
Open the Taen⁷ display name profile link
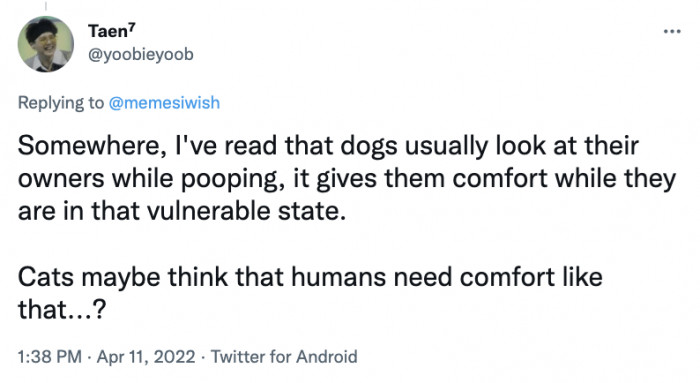tap(112, 31)
